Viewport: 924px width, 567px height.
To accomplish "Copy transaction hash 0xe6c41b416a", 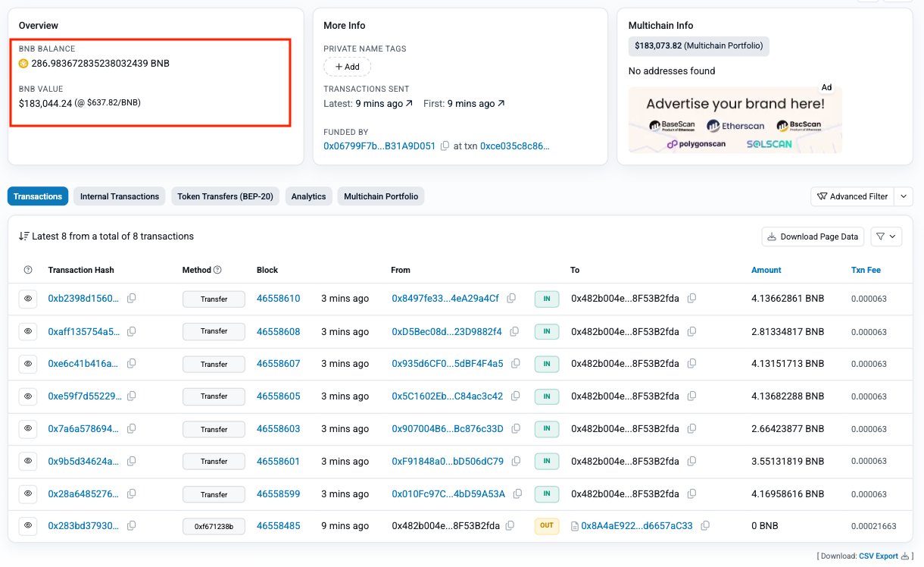I will tap(132, 364).
